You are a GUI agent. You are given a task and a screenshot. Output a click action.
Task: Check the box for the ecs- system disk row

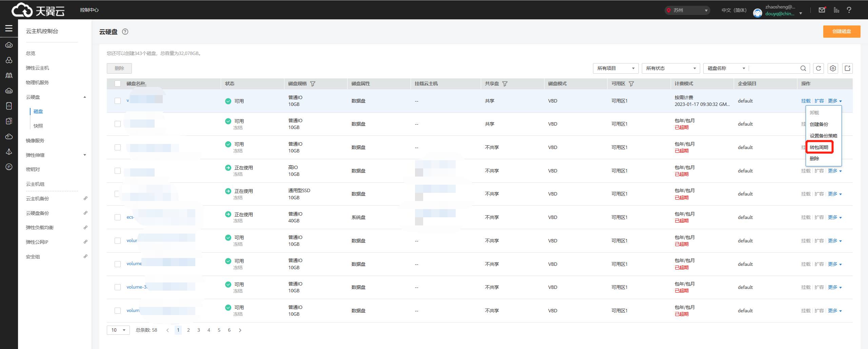118,217
